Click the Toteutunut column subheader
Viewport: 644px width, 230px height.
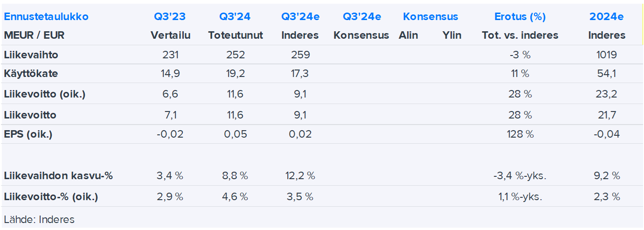tap(235, 35)
